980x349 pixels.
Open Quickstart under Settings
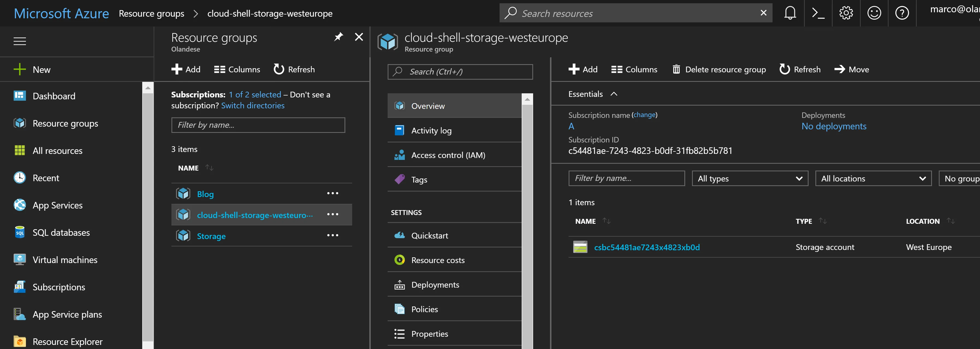point(455,235)
